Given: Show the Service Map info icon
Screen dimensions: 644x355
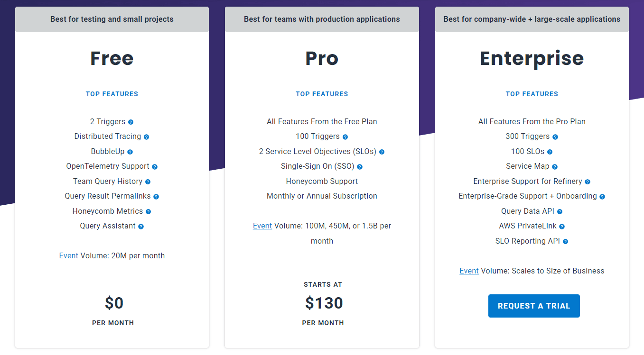Looking at the screenshot, I should tap(555, 167).
